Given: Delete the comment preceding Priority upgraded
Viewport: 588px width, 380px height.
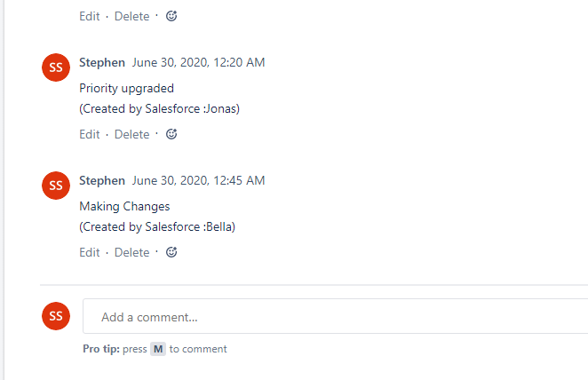Looking at the screenshot, I should [x=131, y=16].
